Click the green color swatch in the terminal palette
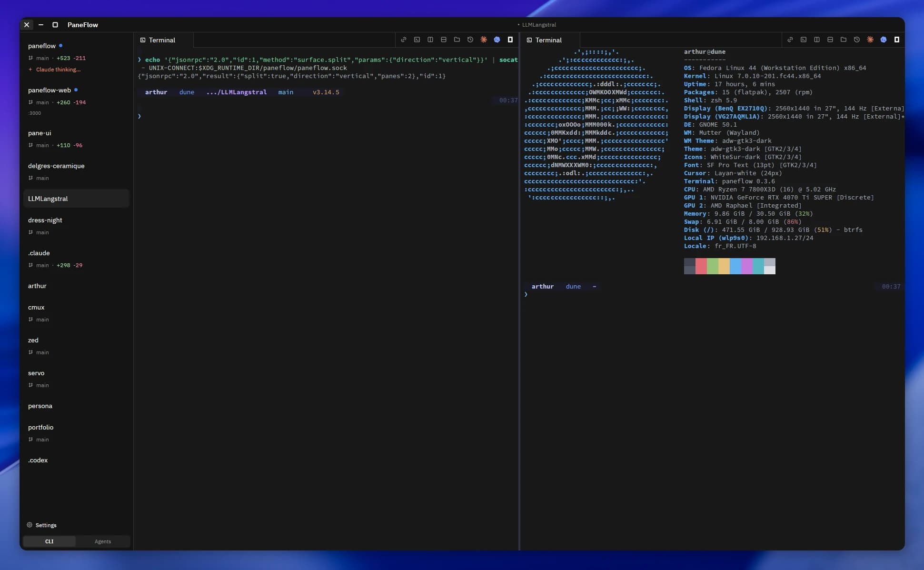Image resolution: width=924 pixels, height=570 pixels. (x=712, y=266)
